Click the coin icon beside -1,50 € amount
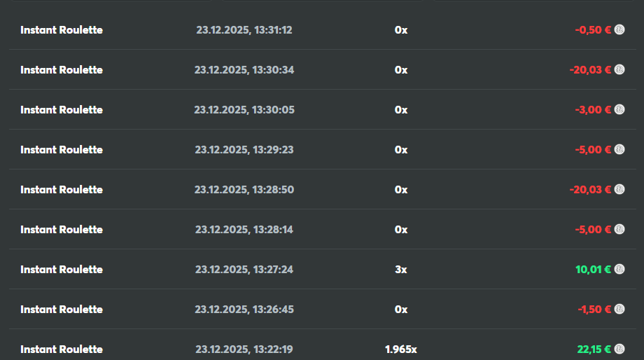Image resolution: width=644 pixels, height=360 pixels. click(x=619, y=310)
